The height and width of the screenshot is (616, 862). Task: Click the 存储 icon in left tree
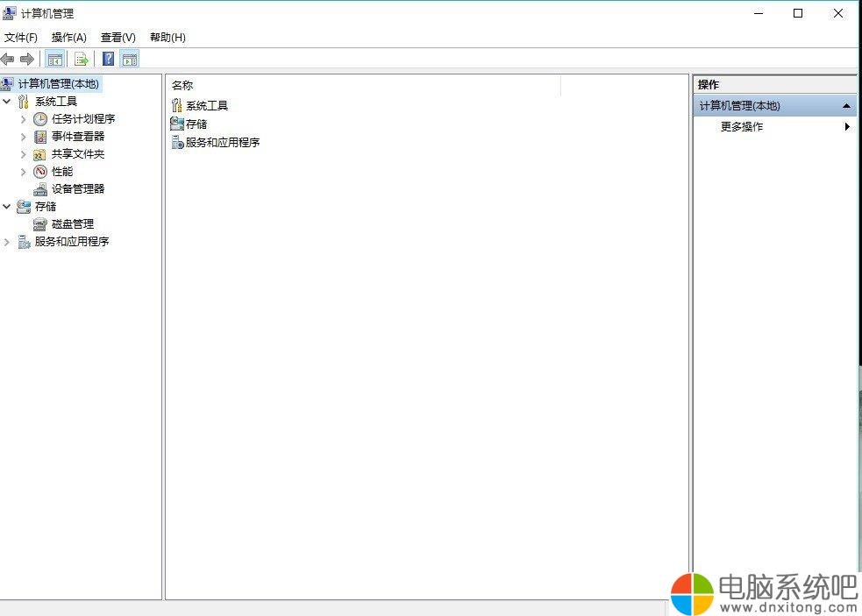(24, 207)
